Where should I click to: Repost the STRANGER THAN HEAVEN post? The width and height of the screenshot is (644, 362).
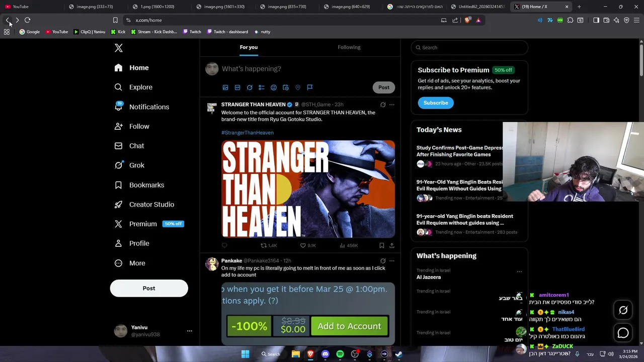click(269, 245)
